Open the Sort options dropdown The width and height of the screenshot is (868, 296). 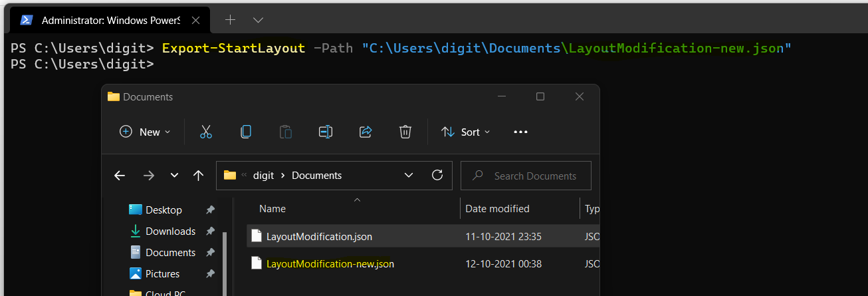pyautogui.click(x=466, y=132)
